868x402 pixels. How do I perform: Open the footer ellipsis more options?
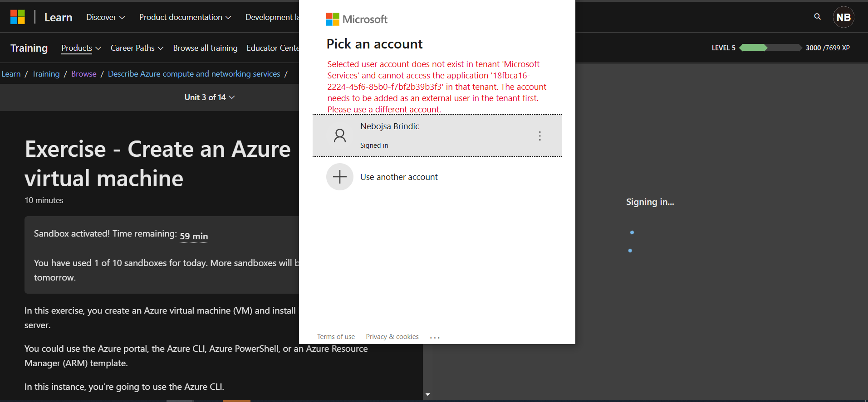pos(435,337)
